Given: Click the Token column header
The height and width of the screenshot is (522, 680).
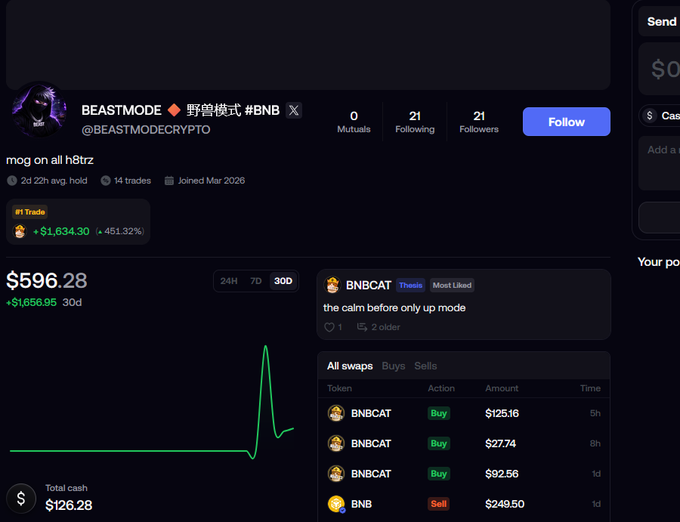Looking at the screenshot, I should tap(339, 388).
